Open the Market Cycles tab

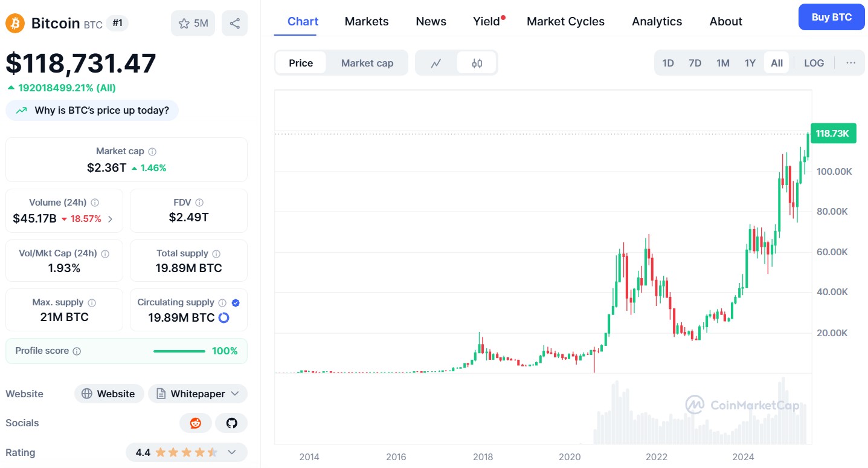click(x=565, y=21)
